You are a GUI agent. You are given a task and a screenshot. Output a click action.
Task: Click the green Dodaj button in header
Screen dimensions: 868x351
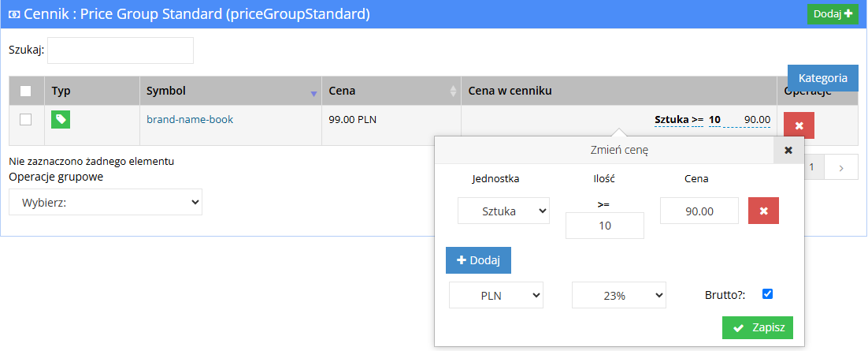(833, 14)
